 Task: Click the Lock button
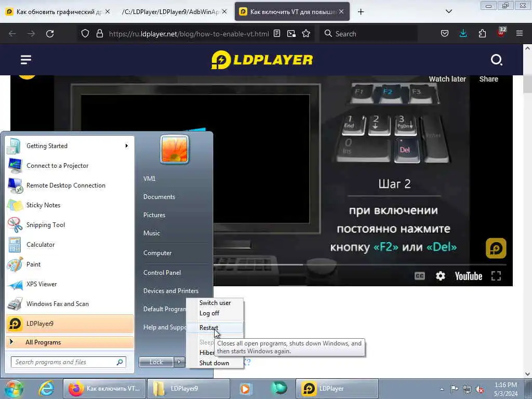point(156,362)
